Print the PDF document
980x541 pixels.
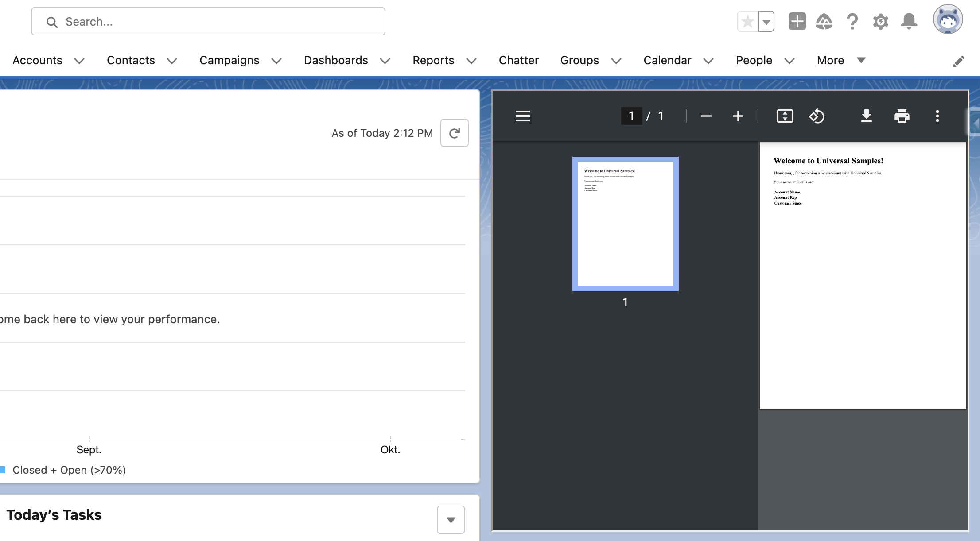(x=902, y=116)
